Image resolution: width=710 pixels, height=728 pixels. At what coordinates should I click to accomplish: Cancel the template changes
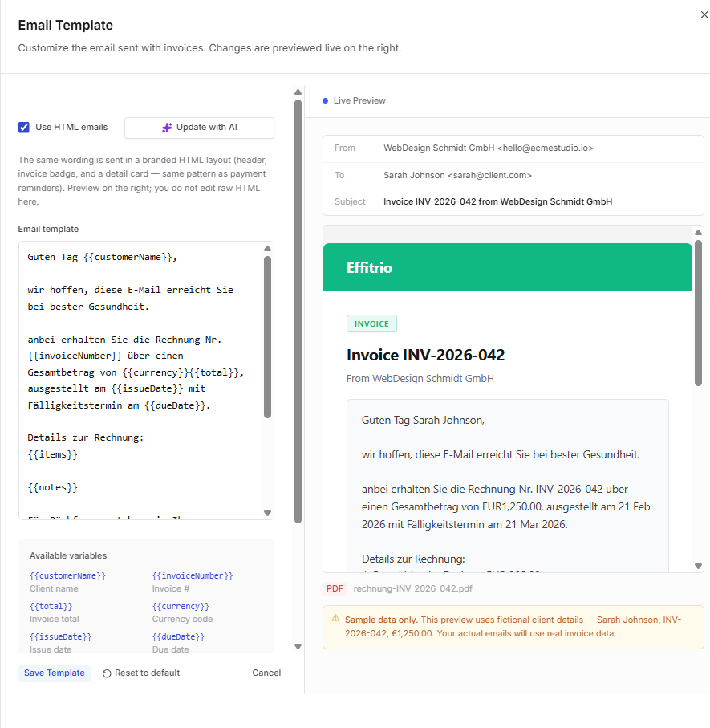[266, 673]
